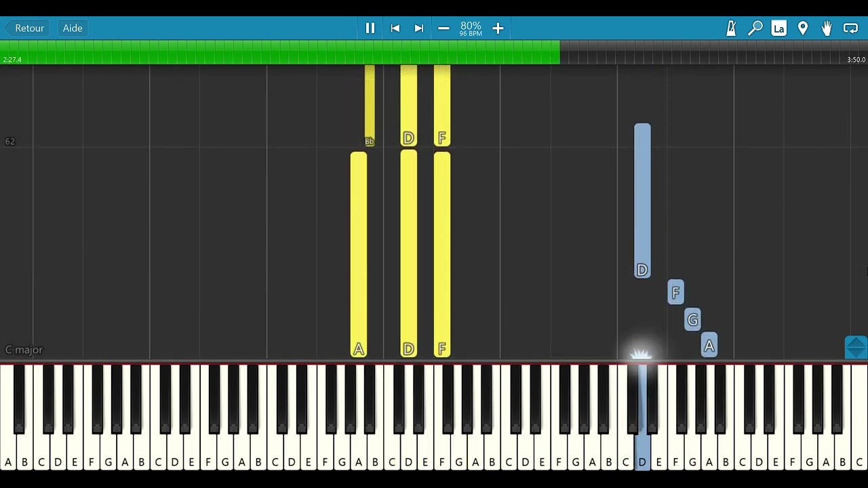Open the hand selection options
This screenshot has width=868, height=488.
(827, 28)
